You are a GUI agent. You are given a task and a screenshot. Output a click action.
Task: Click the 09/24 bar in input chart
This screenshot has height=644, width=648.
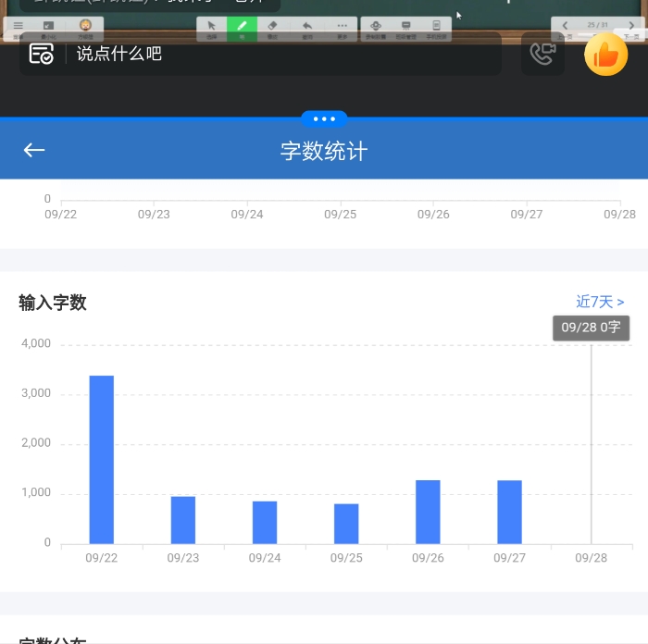point(265,522)
